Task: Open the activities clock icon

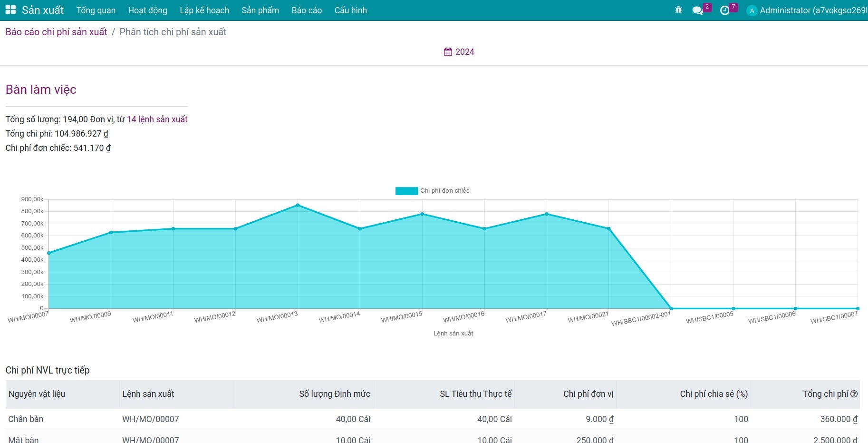Action: coord(724,10)
